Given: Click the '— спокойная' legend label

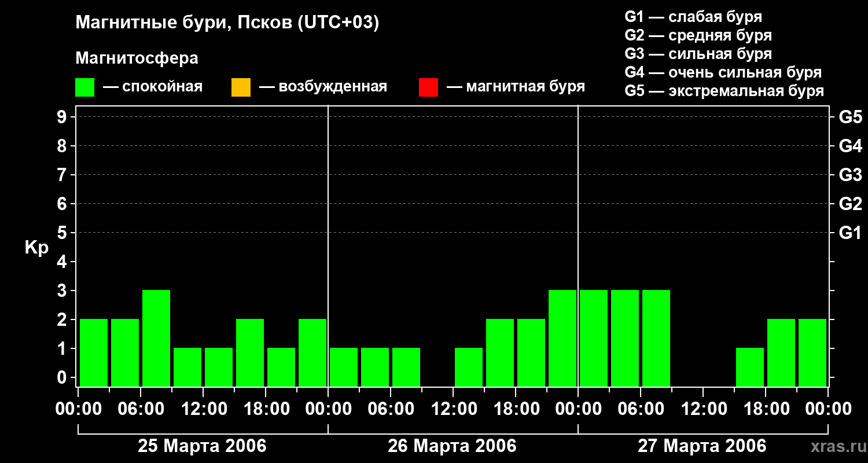Looking at the screenshot, I should [153, 87].
